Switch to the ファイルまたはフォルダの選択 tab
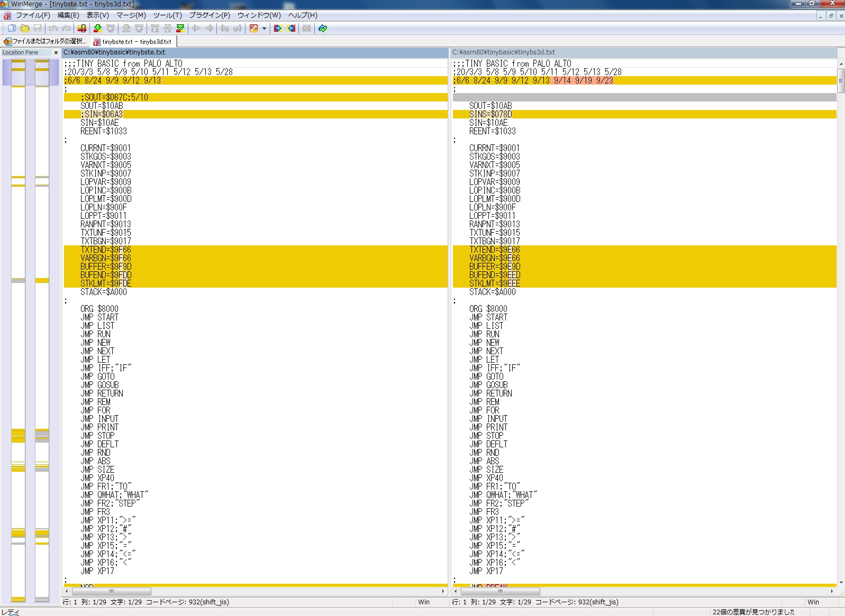Viewport: 845px width, 616px height. (44, 41)
